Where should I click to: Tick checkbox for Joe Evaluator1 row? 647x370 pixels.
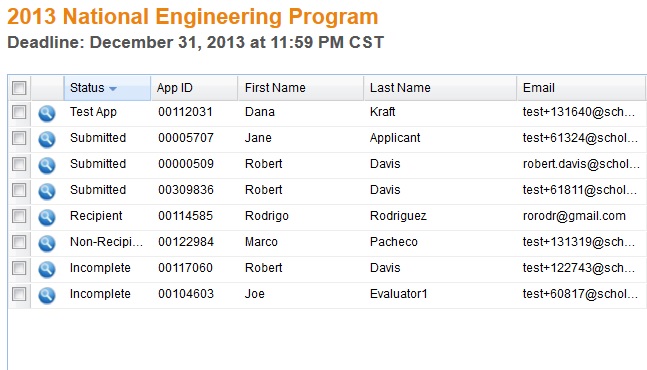tap(19, 294)
